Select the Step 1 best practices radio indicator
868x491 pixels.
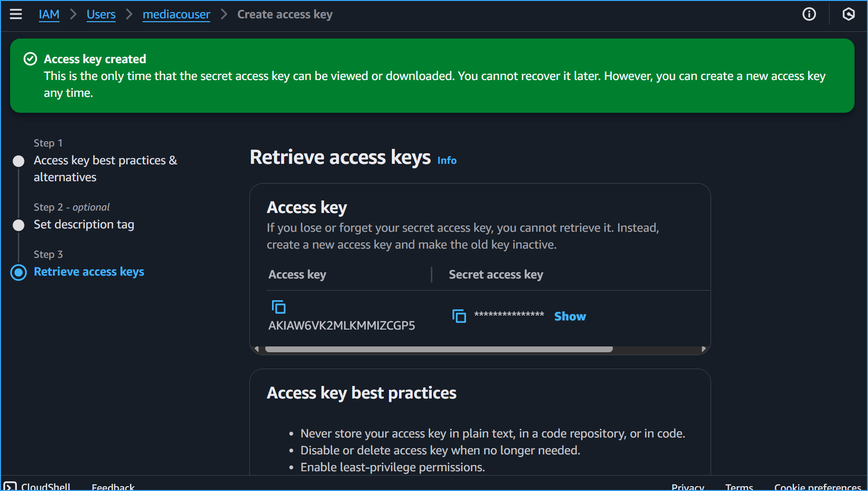tap(18, 161)
